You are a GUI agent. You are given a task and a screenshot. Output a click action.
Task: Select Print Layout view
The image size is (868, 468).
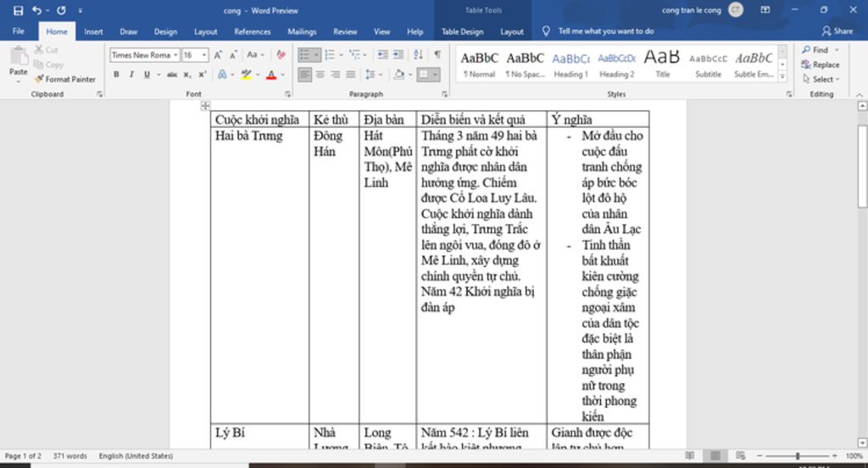715,455
